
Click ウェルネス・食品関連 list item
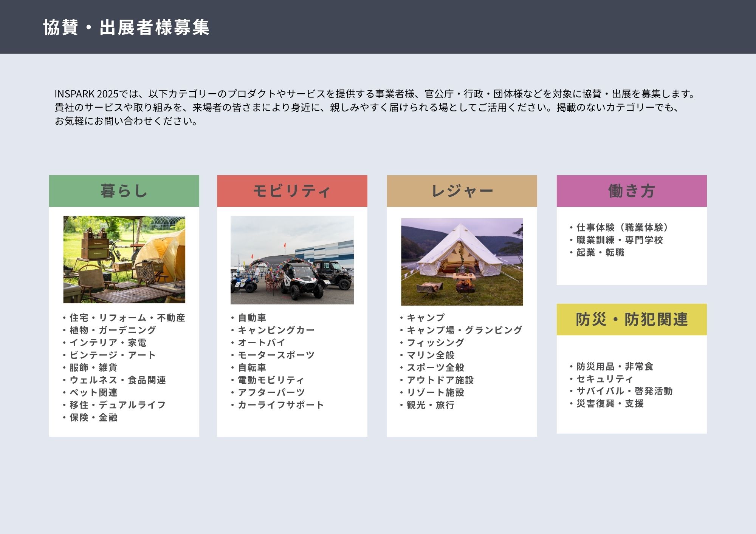coord(114,380)
